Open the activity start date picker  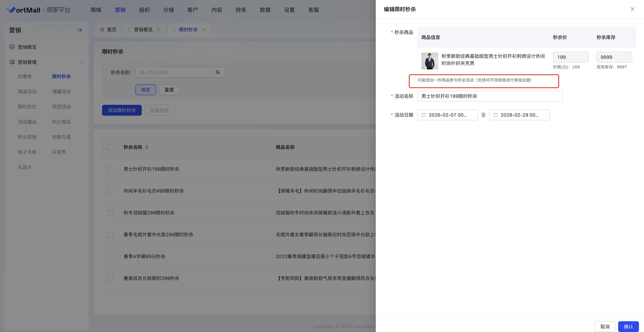coord(448,115)
